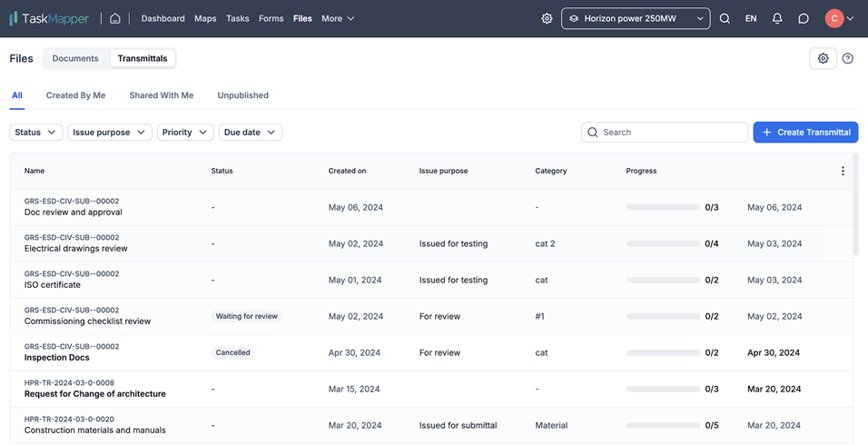The image size is (868, 445).
Task: Click the search magnifier in top bar
Action: point(725,18)
